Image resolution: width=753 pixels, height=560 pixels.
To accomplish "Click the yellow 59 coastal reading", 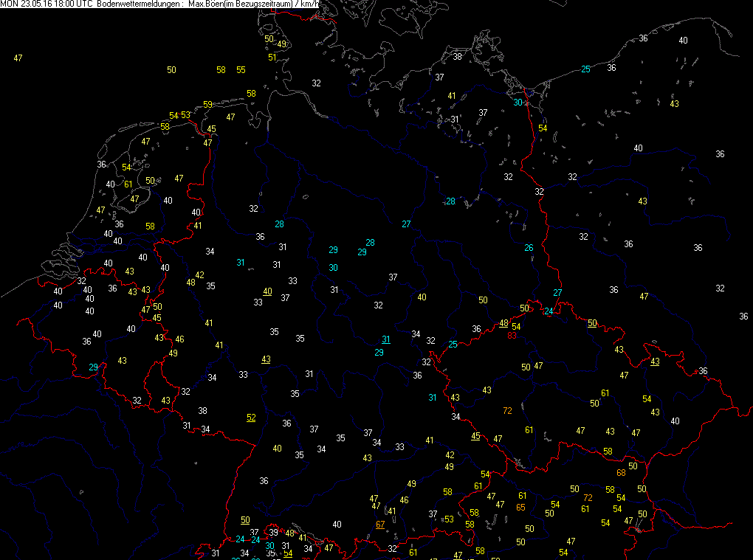I will (x=207, y=104).
